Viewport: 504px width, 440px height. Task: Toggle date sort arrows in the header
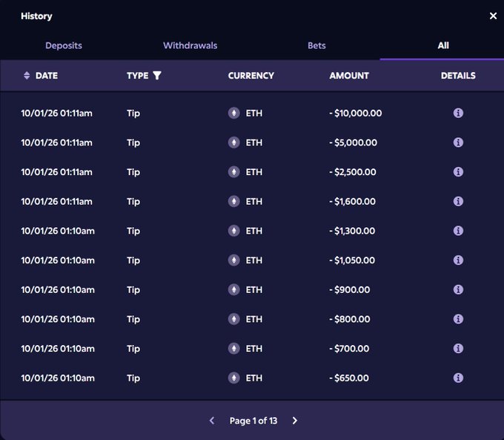click(27, 76)
